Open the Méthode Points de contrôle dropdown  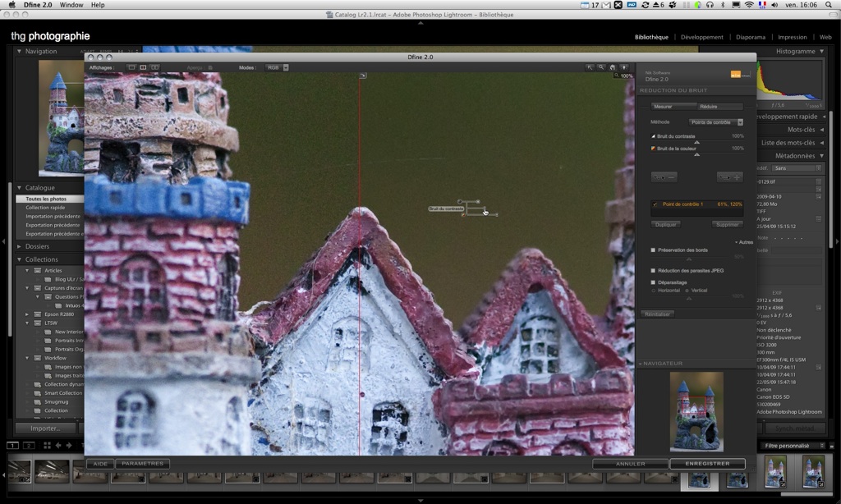pyautogui.click(x=716, y=122)
